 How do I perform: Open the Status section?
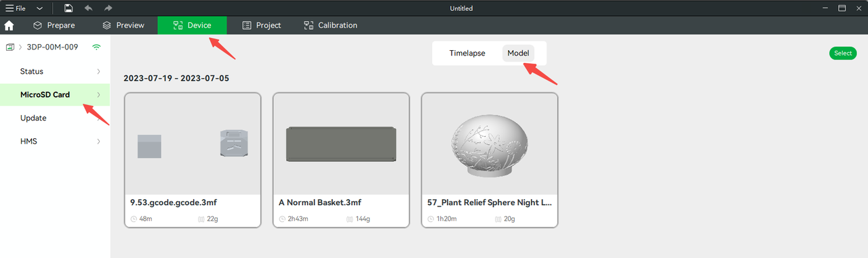[55, 71]
